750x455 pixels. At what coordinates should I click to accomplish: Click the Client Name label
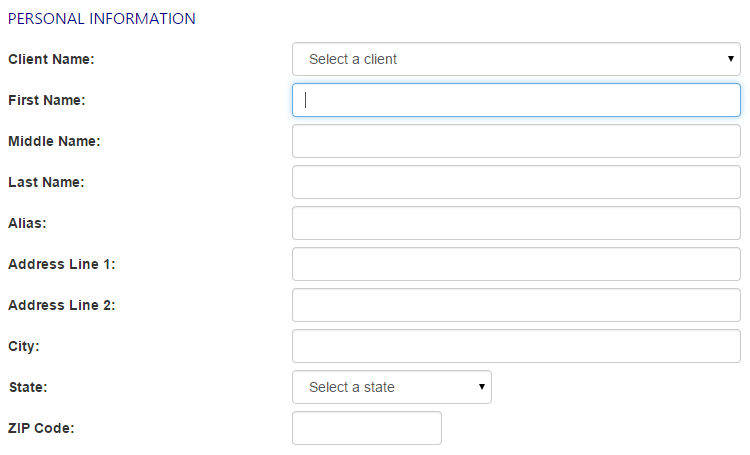coord(51,59)
